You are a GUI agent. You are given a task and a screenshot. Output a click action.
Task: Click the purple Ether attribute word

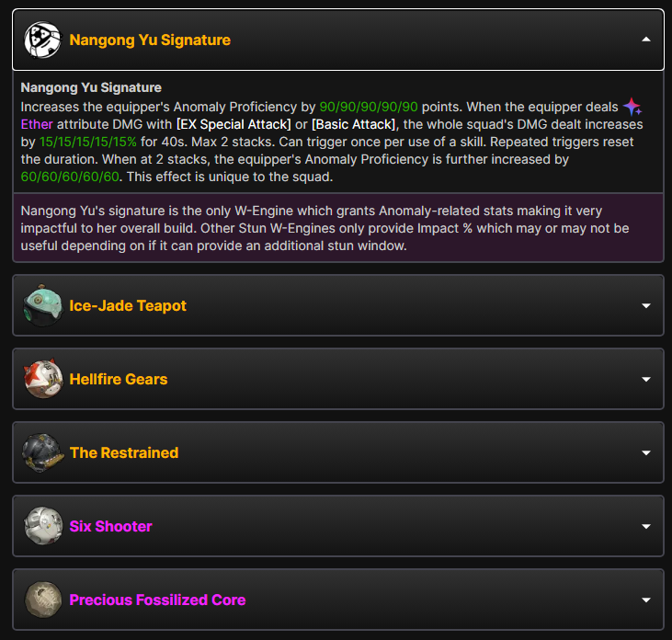[x=37, y=124]
